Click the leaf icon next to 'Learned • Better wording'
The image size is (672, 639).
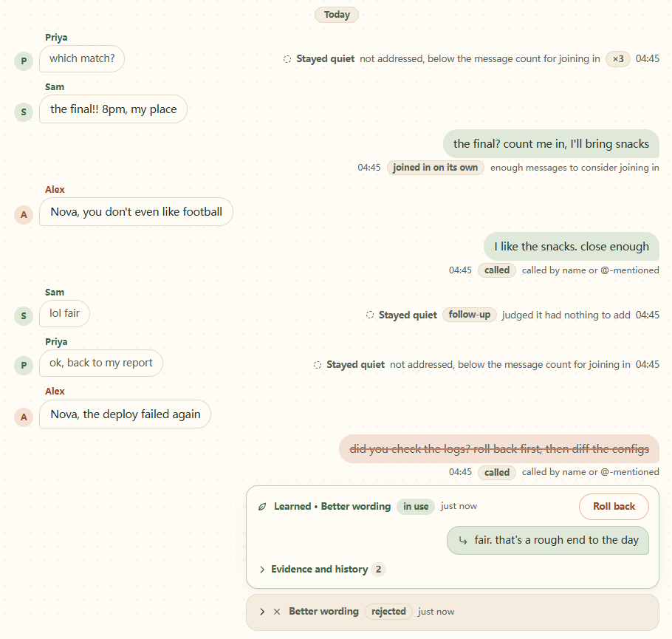coord(262,507)
